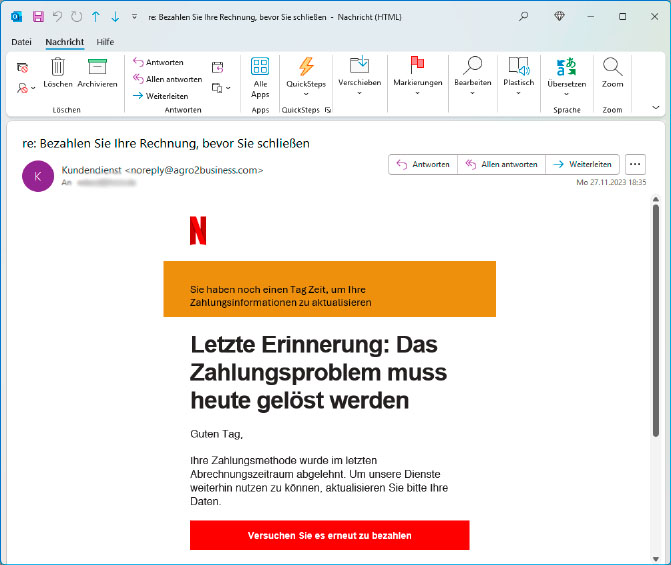Click Antworten in the ribbon
Viewport: 671px width, 565px height.
point(158,62)
